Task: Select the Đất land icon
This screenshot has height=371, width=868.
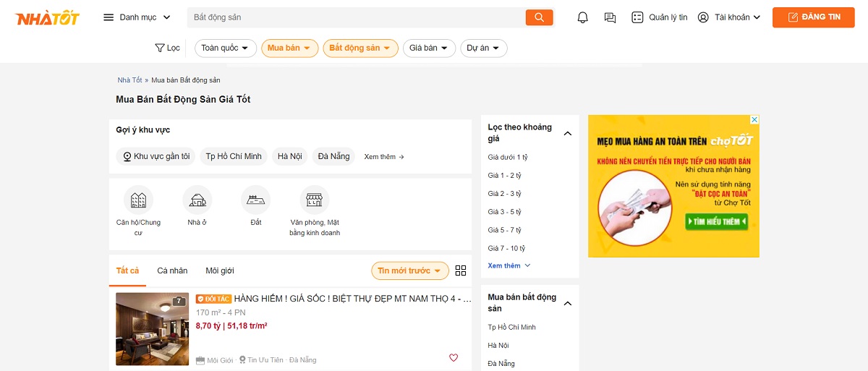Action: (x=255, y=200)
